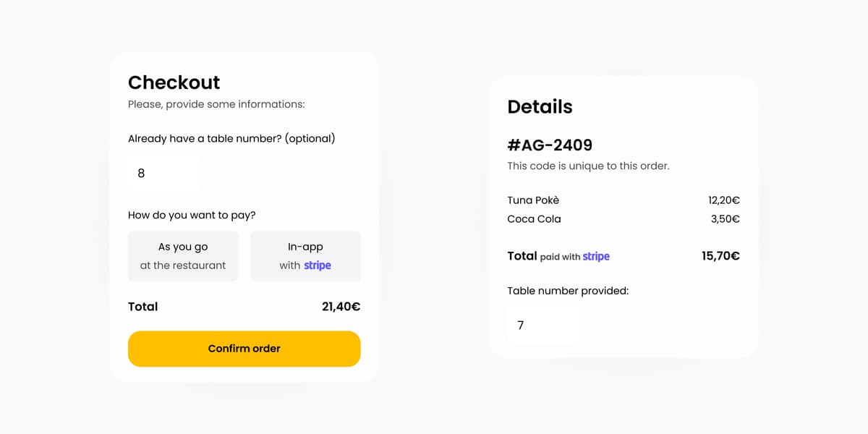868x434 pixels.
Task: Click the 'How do you want to pay?' label
Action: tap(192, 215)
